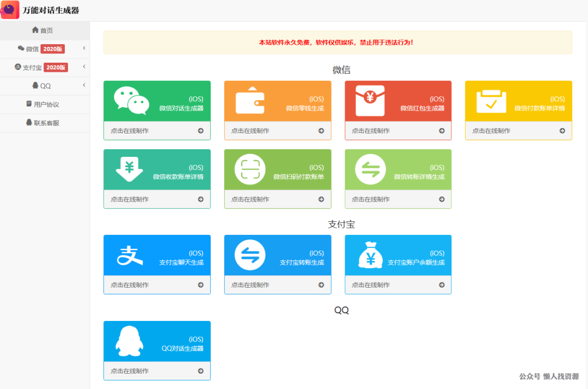The height and width of the screenshot is (389, 588).
Task: Click the WeChat icon in the sidebar
Action: pos(21,48)
